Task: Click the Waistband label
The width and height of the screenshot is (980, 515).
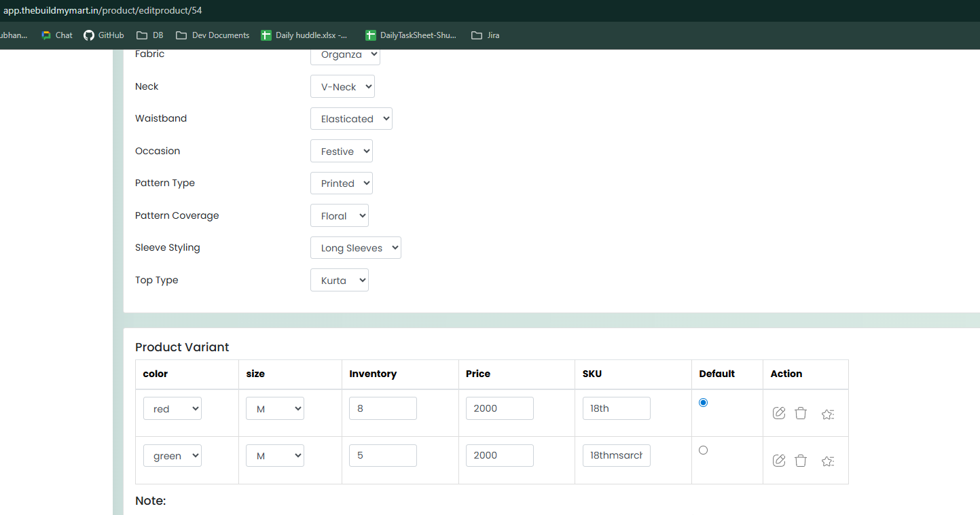Action: point(161,118)
